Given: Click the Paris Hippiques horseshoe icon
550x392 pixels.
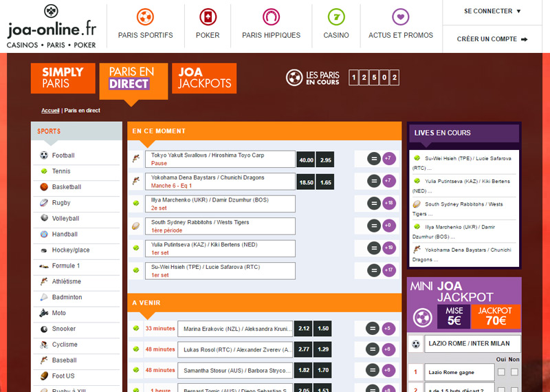Looking at the screenshot, I should (x=271, y=17).
